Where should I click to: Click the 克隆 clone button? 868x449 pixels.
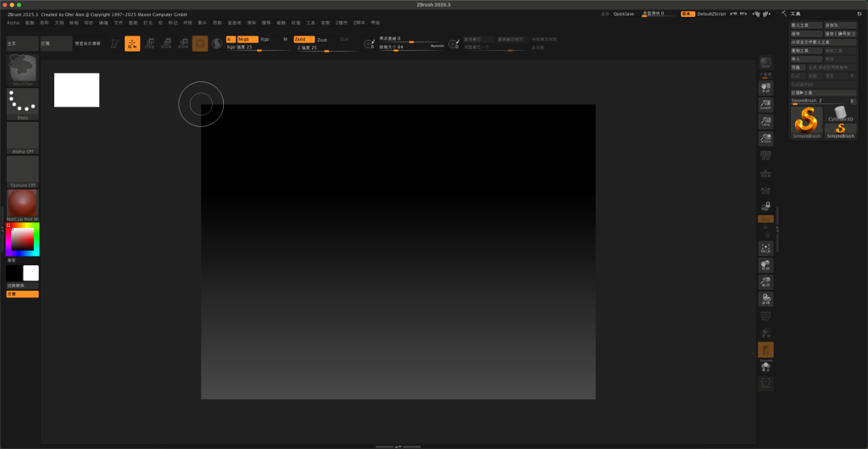(x=798, y=67)
